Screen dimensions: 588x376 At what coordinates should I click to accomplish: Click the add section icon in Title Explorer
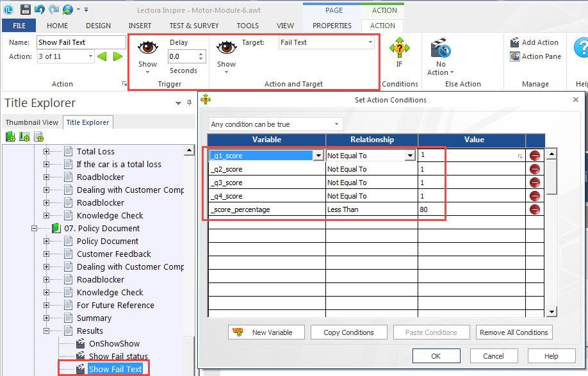(24, 137)
